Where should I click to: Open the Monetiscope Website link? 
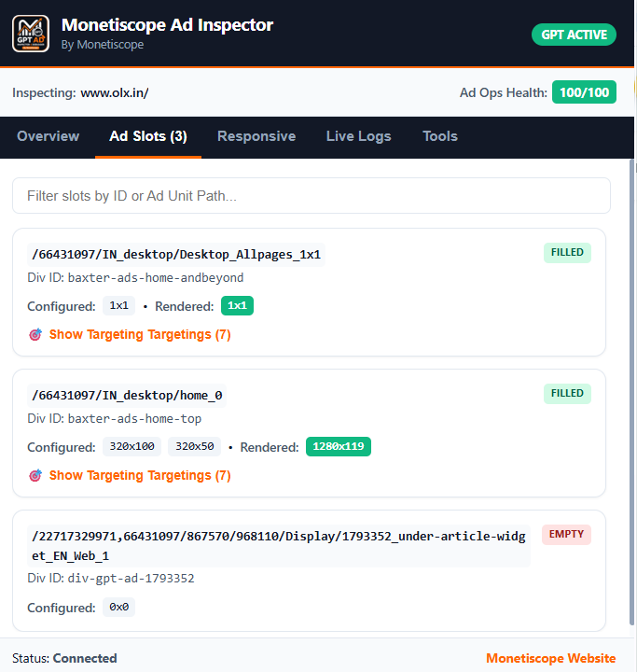551,658
